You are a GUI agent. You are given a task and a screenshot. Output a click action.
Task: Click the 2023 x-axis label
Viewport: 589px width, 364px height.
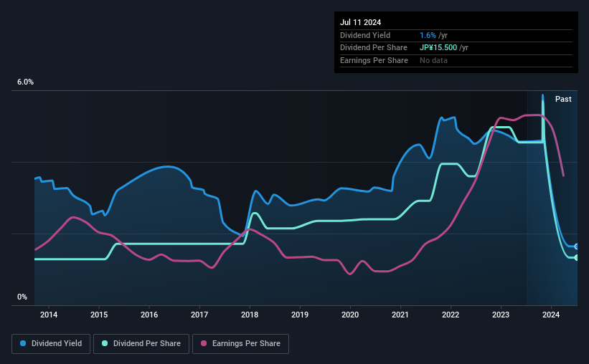click(x=501, y=315)
